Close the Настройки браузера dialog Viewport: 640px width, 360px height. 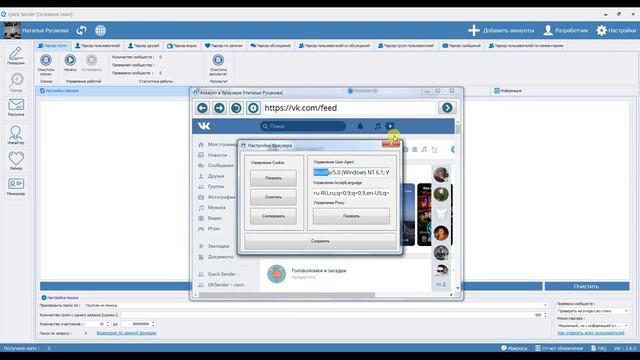(x=391, y=144)
